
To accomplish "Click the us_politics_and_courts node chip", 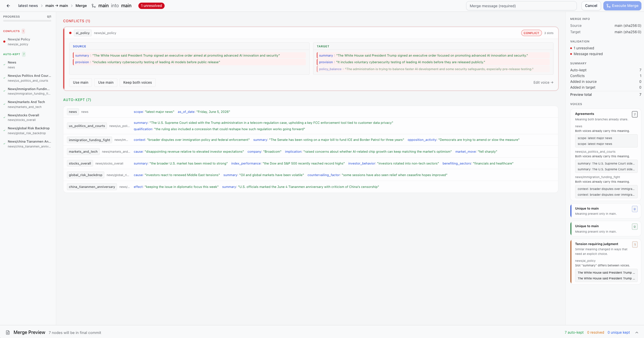I will (x=87, y=126).
